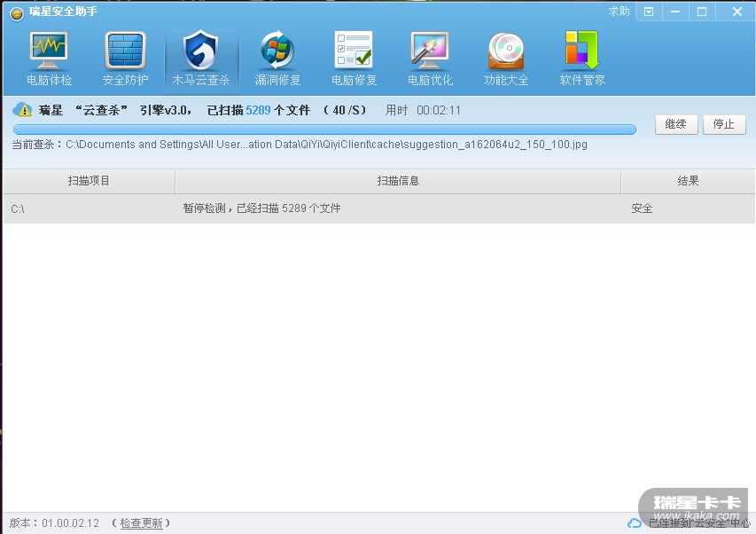Click the elapsed time 00:02:11
This screenshot has height=534, width=756.
click(x=439, y=111)
